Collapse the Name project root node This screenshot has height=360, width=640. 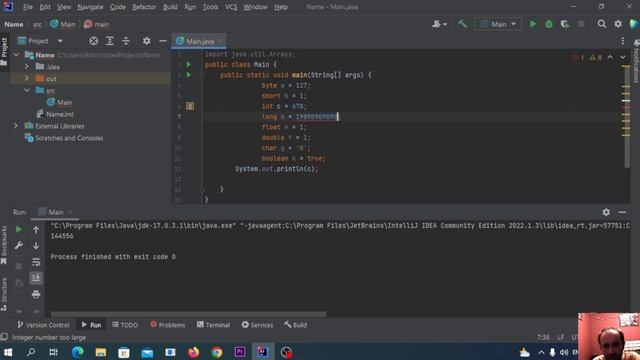[16, 55]
